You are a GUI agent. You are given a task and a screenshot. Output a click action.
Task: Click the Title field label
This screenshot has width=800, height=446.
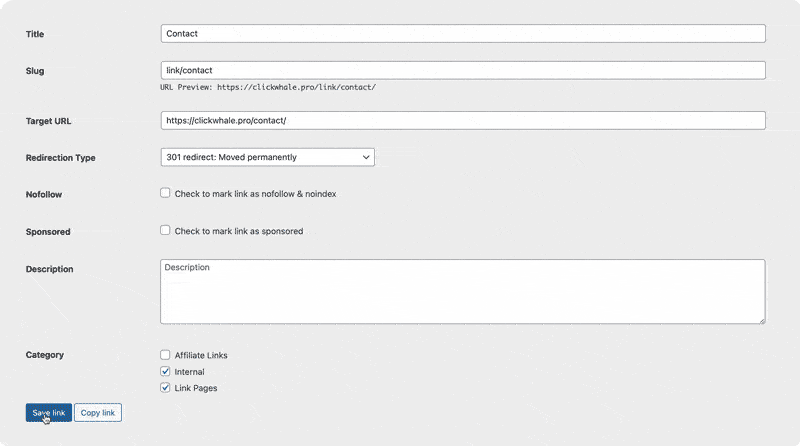coord(35,34)
